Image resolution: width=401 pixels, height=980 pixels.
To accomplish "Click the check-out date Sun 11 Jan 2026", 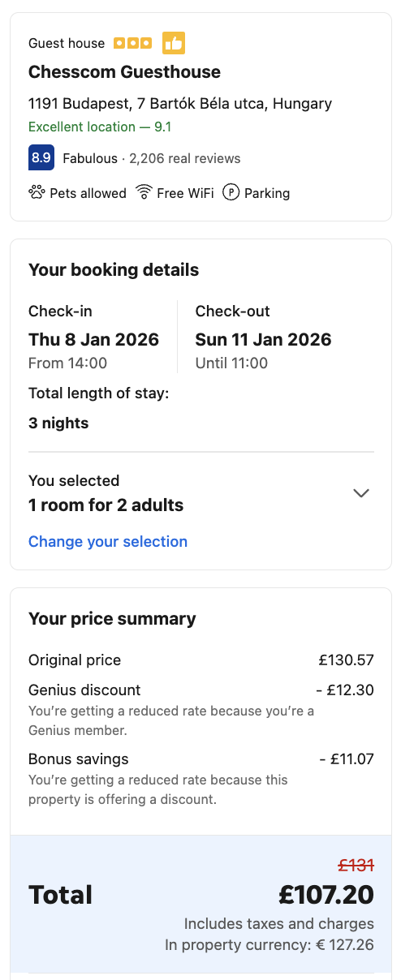I will pyautogui.click(x=264, y=339).
